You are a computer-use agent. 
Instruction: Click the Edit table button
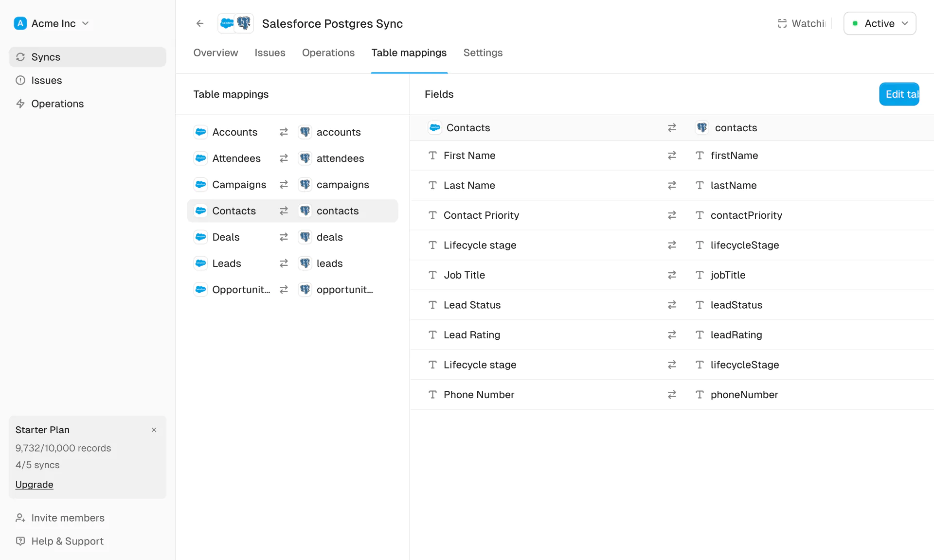pyautogui.click(x=899, y=94)
